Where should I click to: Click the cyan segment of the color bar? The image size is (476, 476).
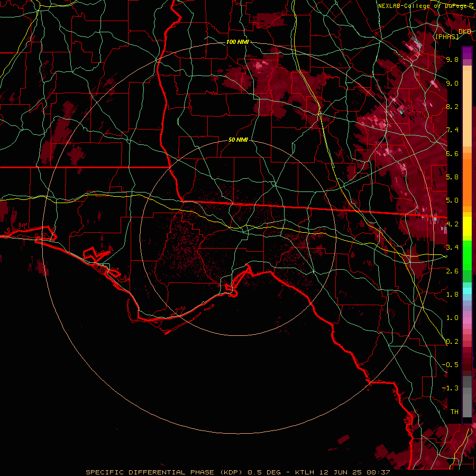pos(467,291)
